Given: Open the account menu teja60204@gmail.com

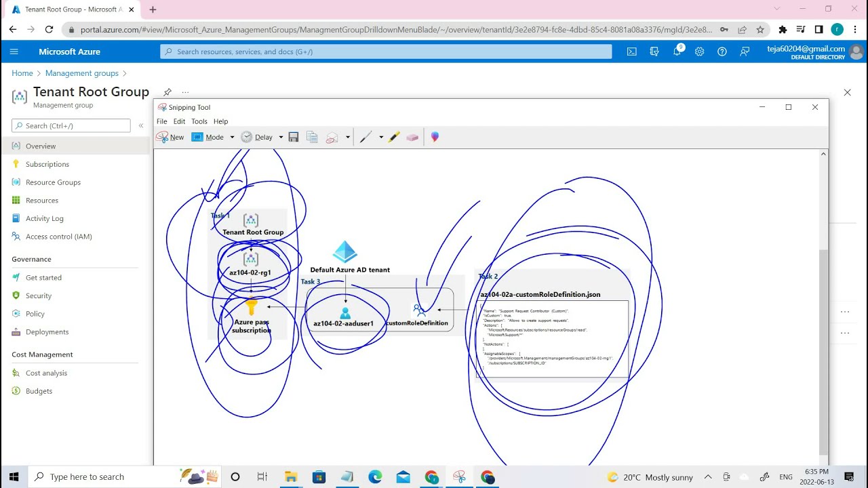Looking at the screenshot, I should click(814, 52).
